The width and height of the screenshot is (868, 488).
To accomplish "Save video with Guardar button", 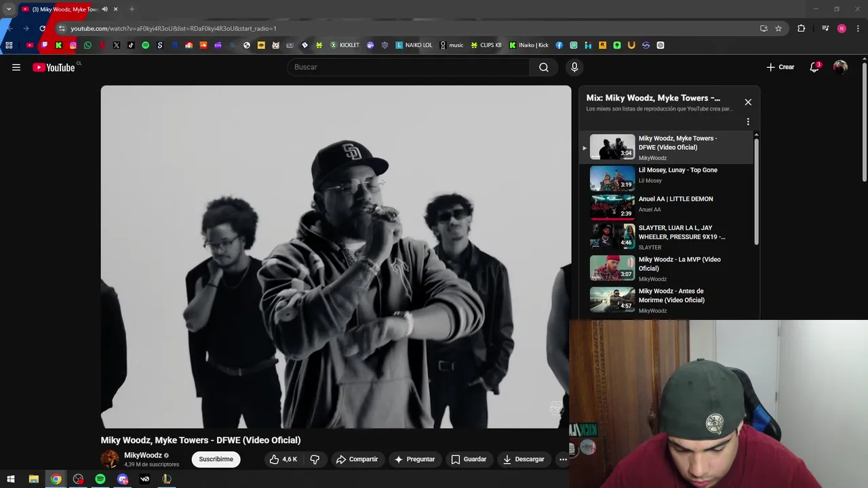I will click(469, 460).
